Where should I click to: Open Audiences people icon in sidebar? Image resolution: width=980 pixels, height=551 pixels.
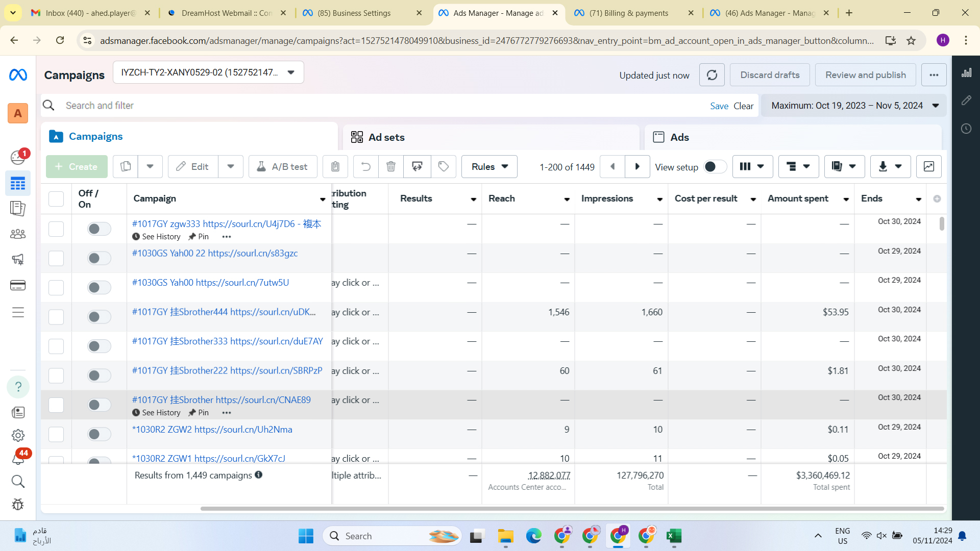(18, 234)
